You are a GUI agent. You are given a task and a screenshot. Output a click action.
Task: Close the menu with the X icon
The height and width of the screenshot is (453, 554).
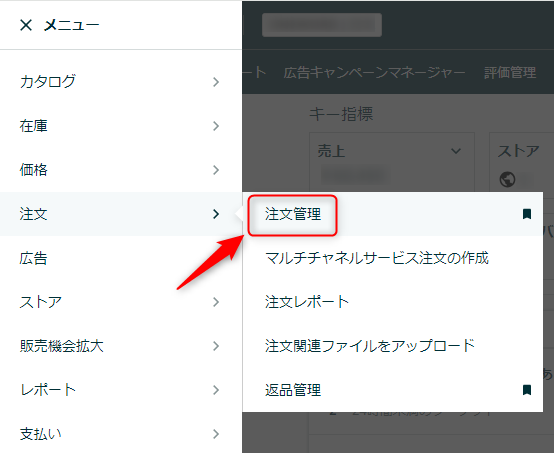pyautogui.click(x=26, y=25)
